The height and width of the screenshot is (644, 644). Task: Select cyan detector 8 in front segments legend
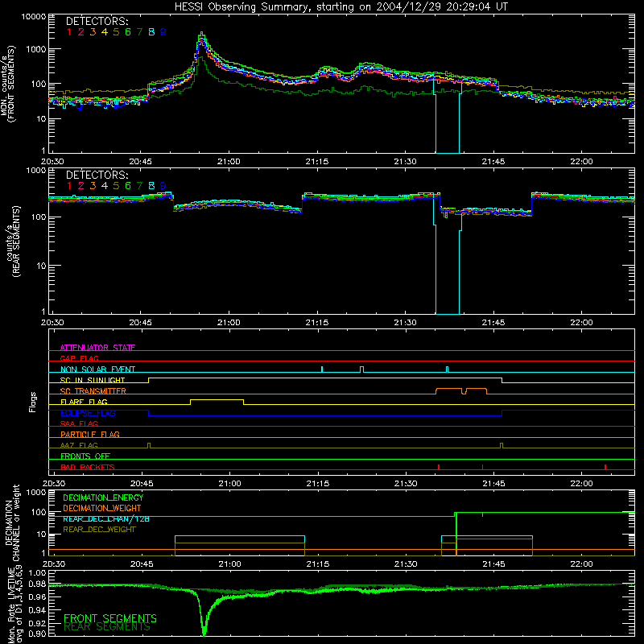coord(151,32)
